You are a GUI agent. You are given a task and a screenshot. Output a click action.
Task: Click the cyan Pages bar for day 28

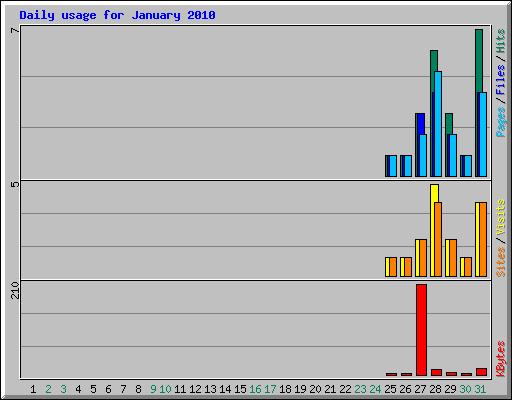(x=438, y=124)
